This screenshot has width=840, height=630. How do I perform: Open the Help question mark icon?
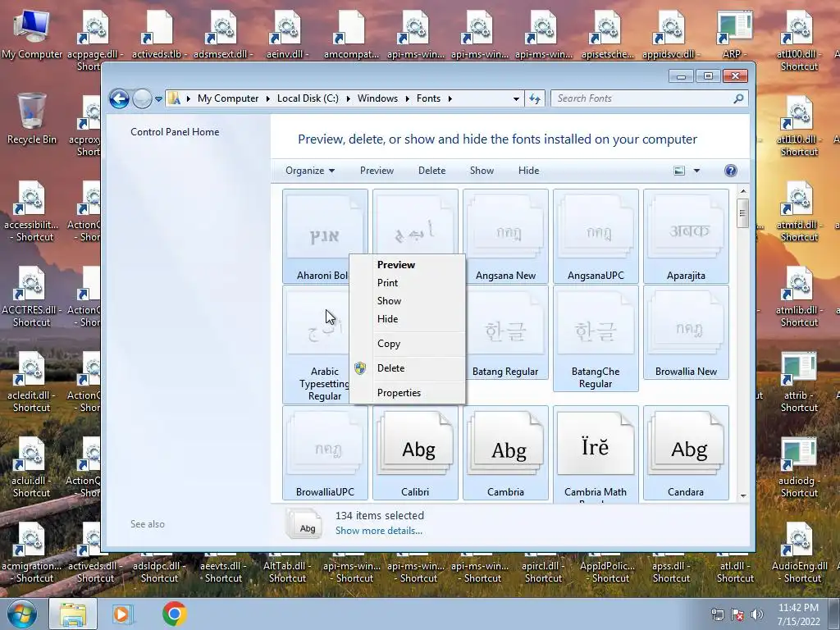click(x=731, y=171)
